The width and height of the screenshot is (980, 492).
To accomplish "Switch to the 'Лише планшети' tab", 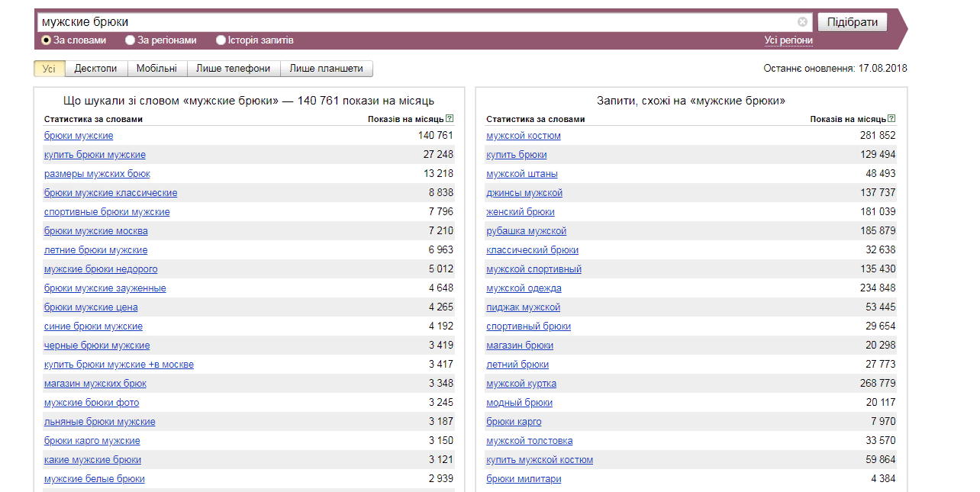I will tap(327, 69).
